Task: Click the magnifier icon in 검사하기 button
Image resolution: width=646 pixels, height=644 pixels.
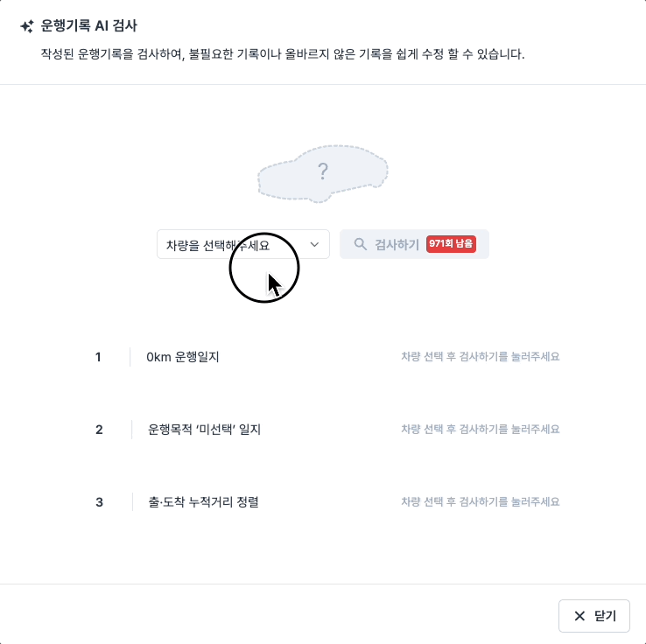Action: point(360,244)
